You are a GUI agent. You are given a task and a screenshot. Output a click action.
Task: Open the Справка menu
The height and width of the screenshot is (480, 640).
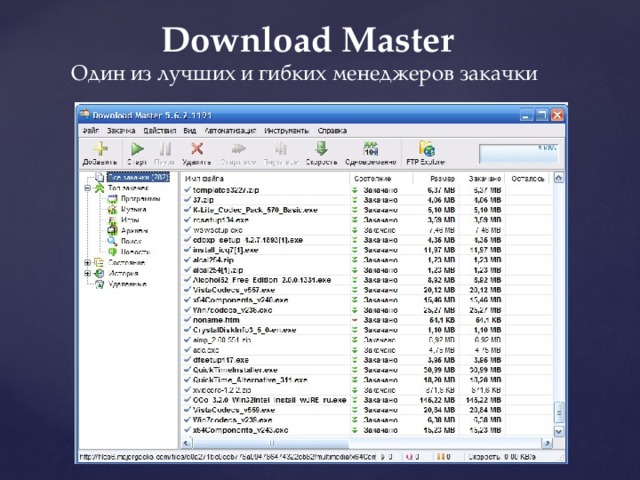(332, 131)
